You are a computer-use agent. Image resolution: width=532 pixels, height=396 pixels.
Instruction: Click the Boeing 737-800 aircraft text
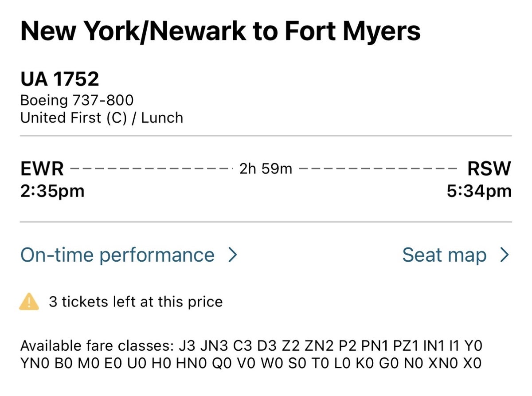coord(77,100)
